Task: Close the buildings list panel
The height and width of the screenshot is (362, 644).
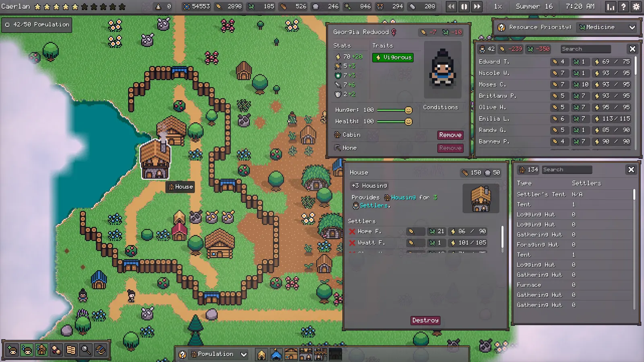Action: (631, 170)
